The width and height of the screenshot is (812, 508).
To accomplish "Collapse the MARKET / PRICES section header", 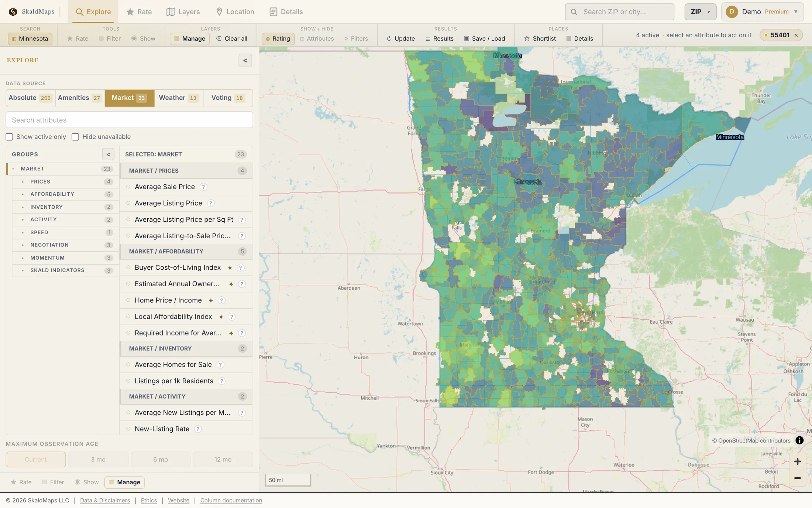I will click(186, 171).
